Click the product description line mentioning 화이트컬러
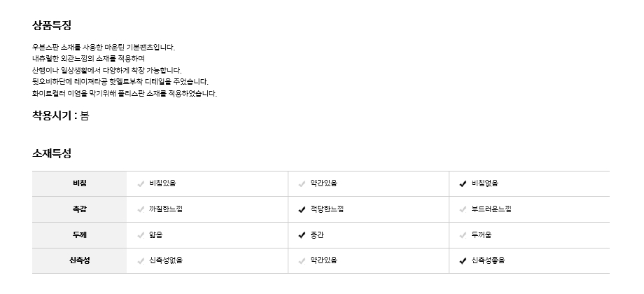This screenshot has height=294, width=644. [x=125, y=93]
